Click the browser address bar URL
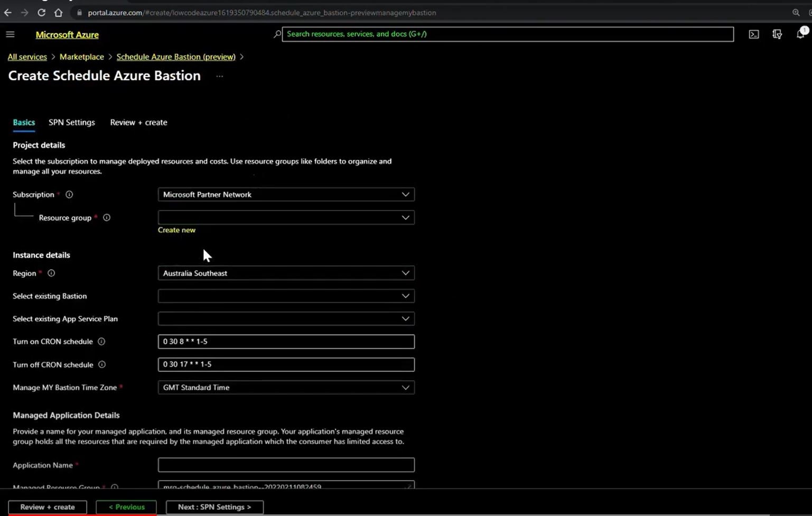This screenshot has width=812, height=516. 262,13
